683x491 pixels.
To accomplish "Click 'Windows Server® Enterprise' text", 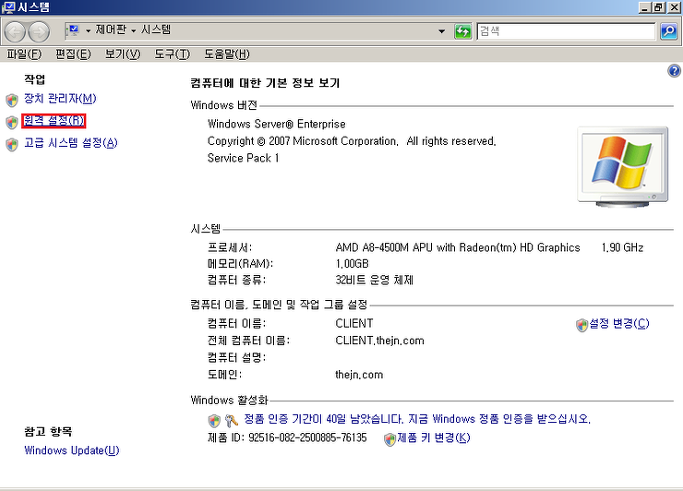I will 276,124.
